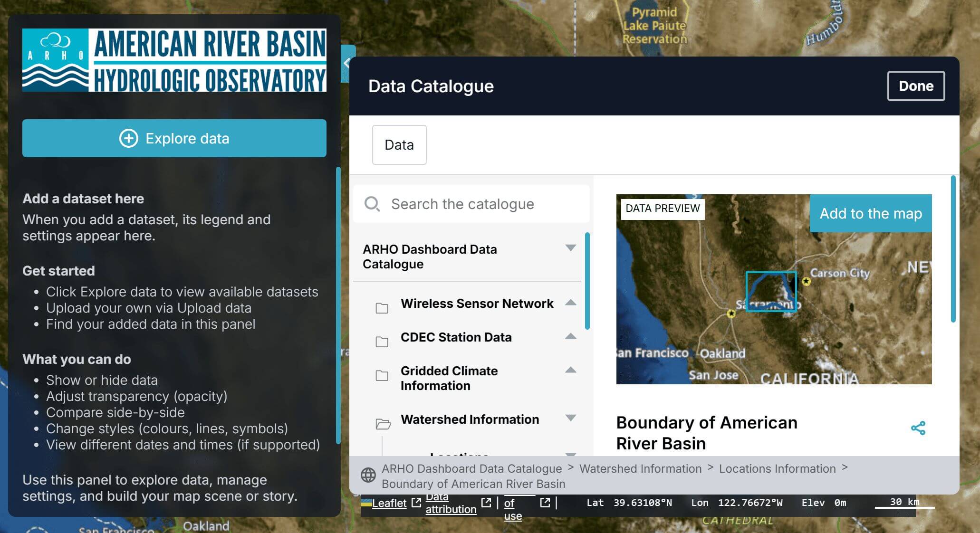Collapse ARHO Dashboard Data Catalogue with its chevron
This screenshot has height=533, width=980.
pyautogui.click(x=569, y=247)
